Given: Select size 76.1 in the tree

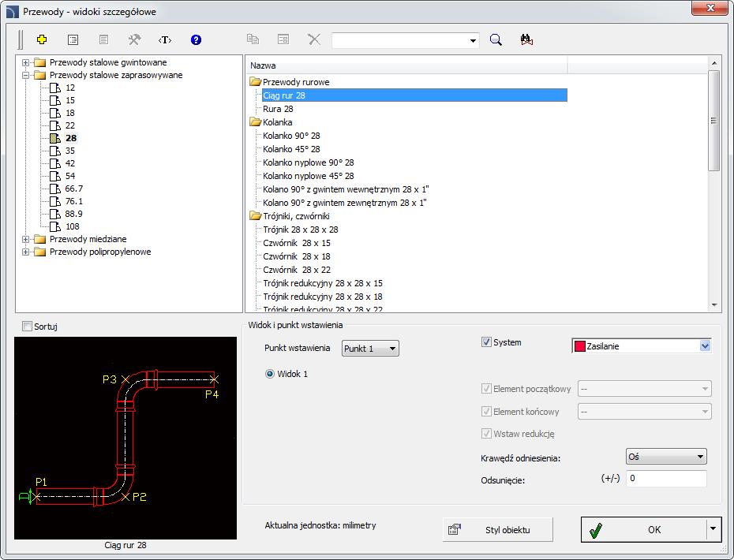Looking at the screenshot, I should (x=73, y=201).
